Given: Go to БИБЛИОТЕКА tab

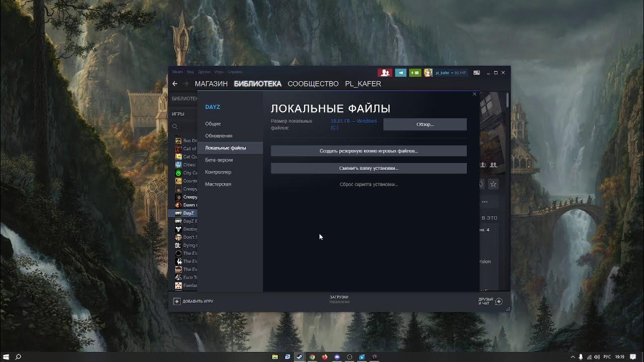Looking at the screenshot, I should coord(258,84).
